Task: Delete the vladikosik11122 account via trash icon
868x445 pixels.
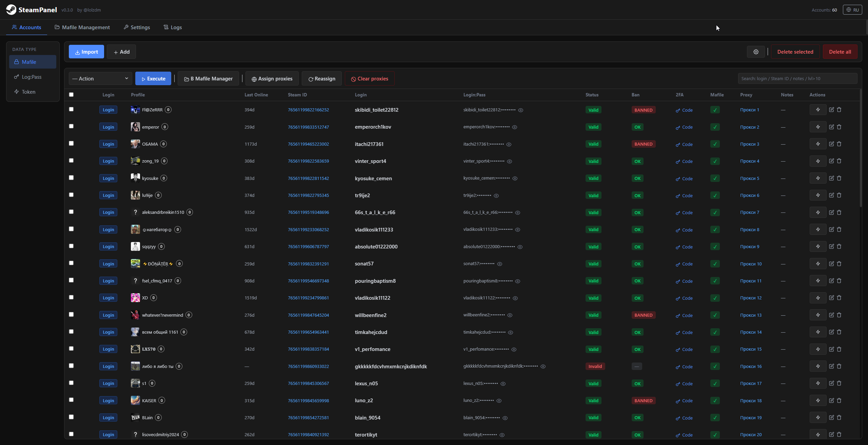Action: pyautogui.click(x=839, y=298)
